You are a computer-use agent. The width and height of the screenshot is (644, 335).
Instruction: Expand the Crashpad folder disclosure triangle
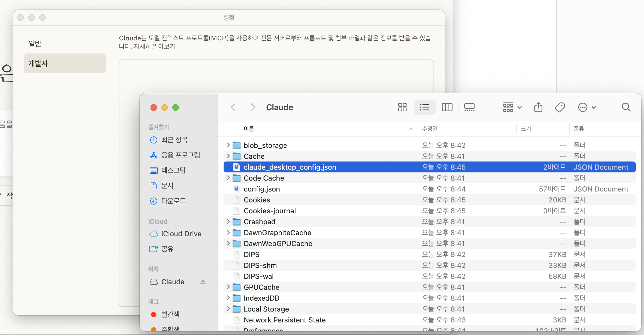click(x=228, y=222)
